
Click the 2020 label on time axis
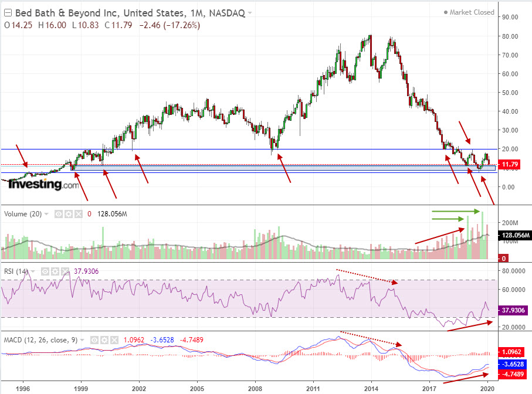point(487,389)
